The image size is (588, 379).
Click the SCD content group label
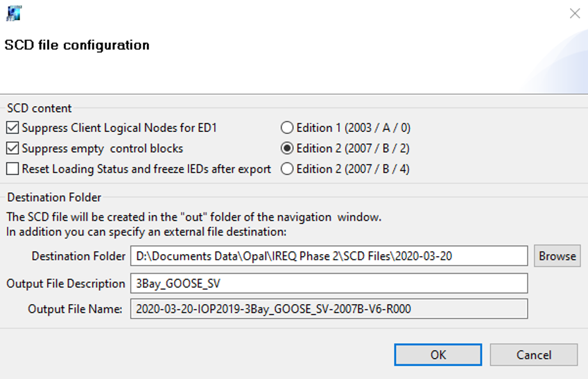click(39, 108)
